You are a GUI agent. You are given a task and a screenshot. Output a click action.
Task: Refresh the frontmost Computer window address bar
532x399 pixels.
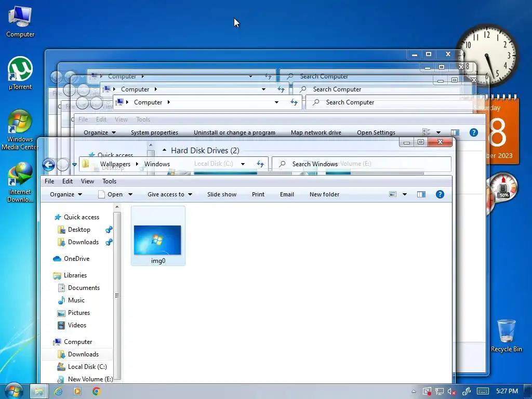pyautogui.click(x=294, y=102)
